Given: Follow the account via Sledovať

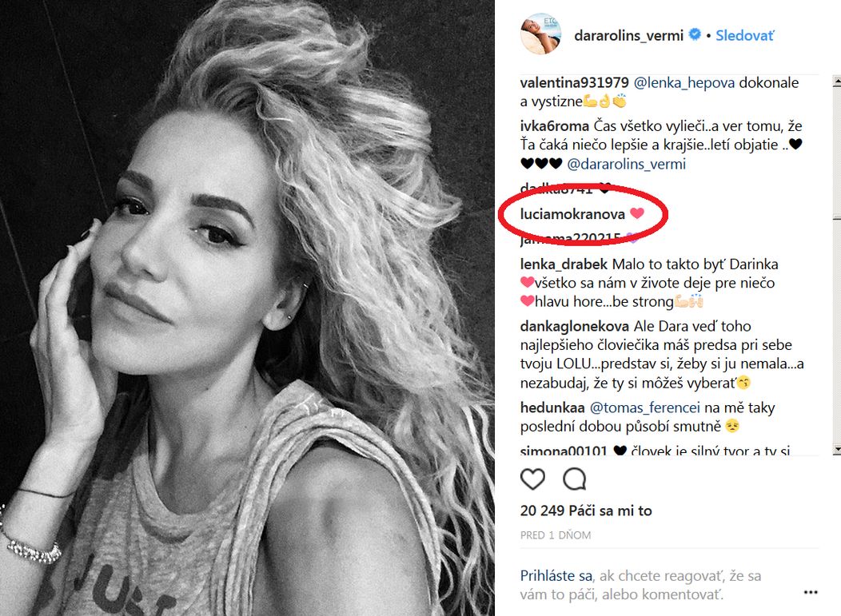Looking at the screenshot, I should pos(745,35).
